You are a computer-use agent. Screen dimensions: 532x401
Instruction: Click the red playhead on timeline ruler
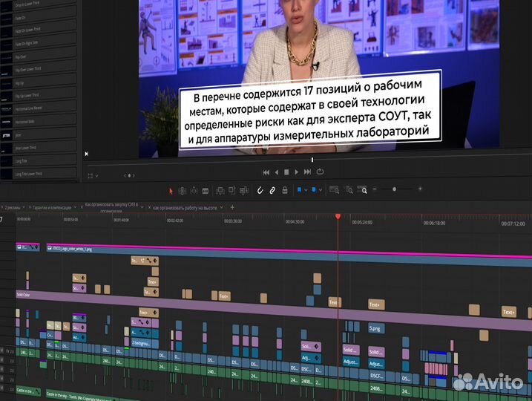click(x=338, y=217)
